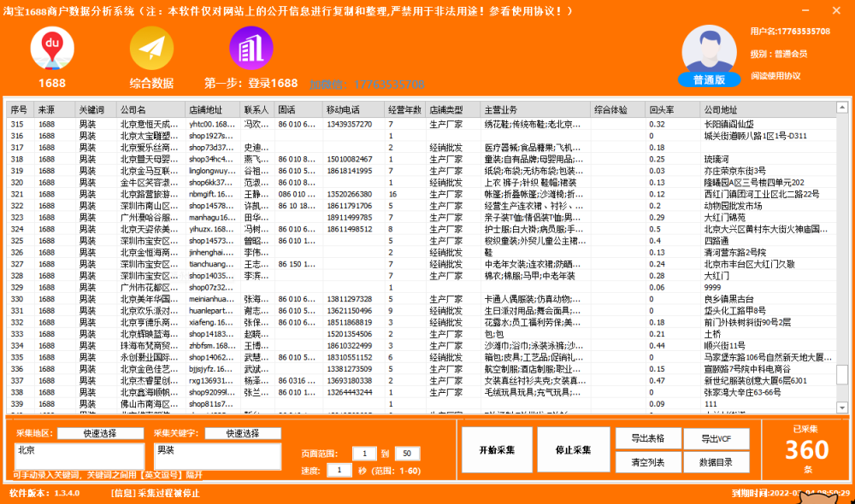Viewport: 855px width, 504px height.
Task: Select row 323 shop address manhagu16...
Action: pyautogui.click(x=211, y=217)
